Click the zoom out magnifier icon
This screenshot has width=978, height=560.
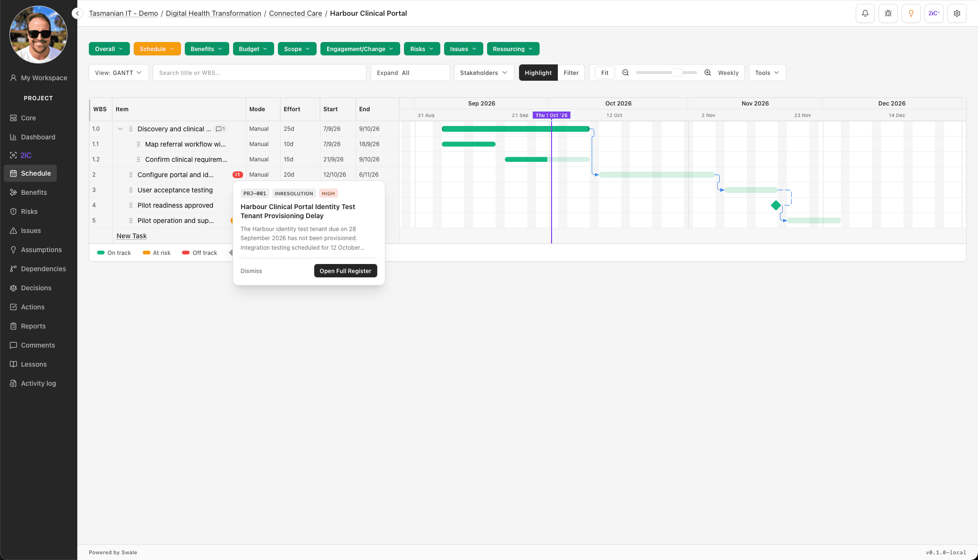click(x=625, y=73)
